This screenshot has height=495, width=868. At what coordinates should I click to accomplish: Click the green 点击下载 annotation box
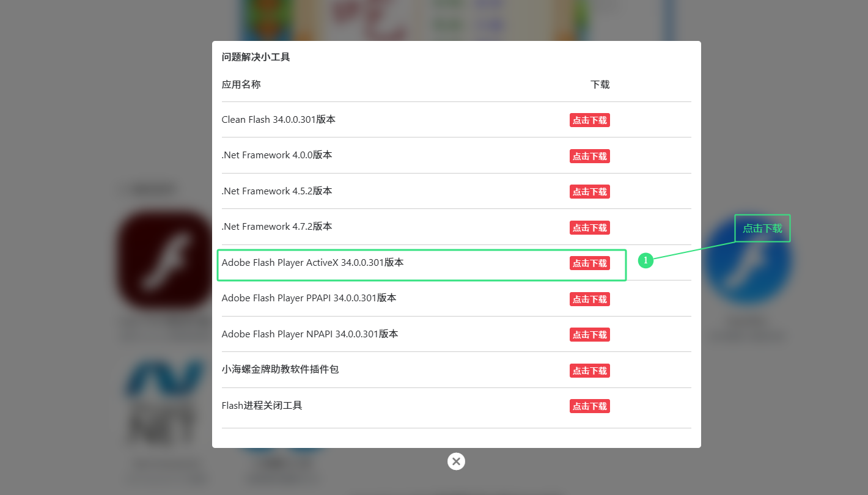coord(762,229)
